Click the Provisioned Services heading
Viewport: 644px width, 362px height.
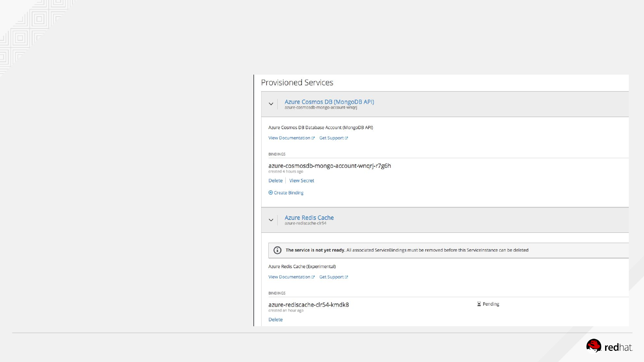(297, 83)
